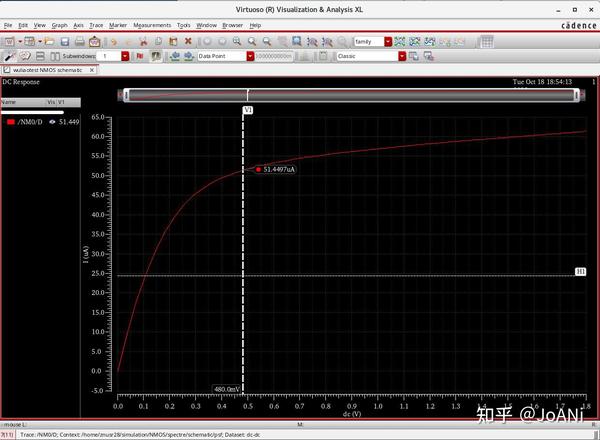This screenshot has width=600, height=440.
Task: Open the File menu
Action: [x=8, y=25]
